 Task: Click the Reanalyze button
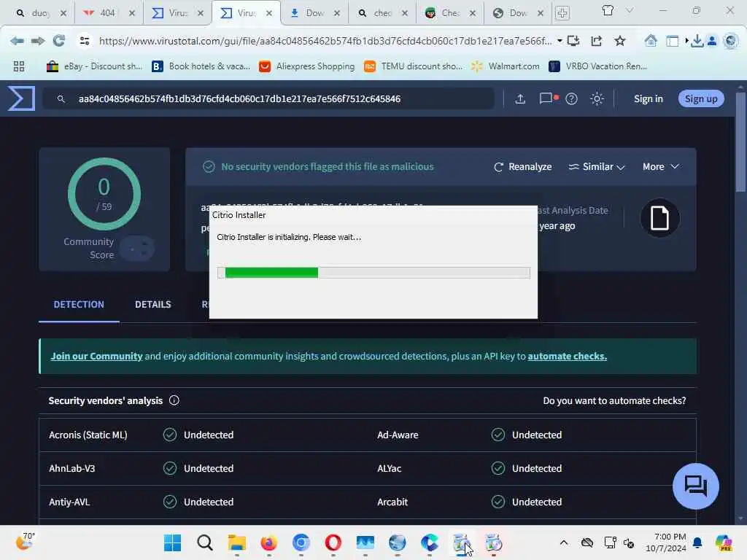coord(523,167)
